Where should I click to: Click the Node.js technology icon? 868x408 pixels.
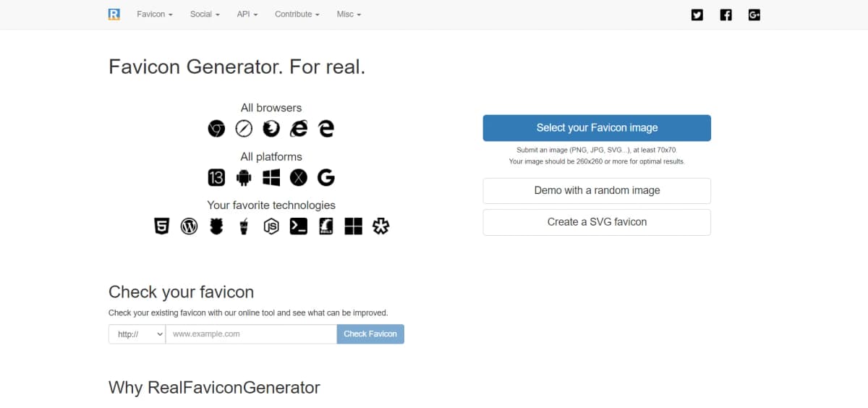pos(271,226)
